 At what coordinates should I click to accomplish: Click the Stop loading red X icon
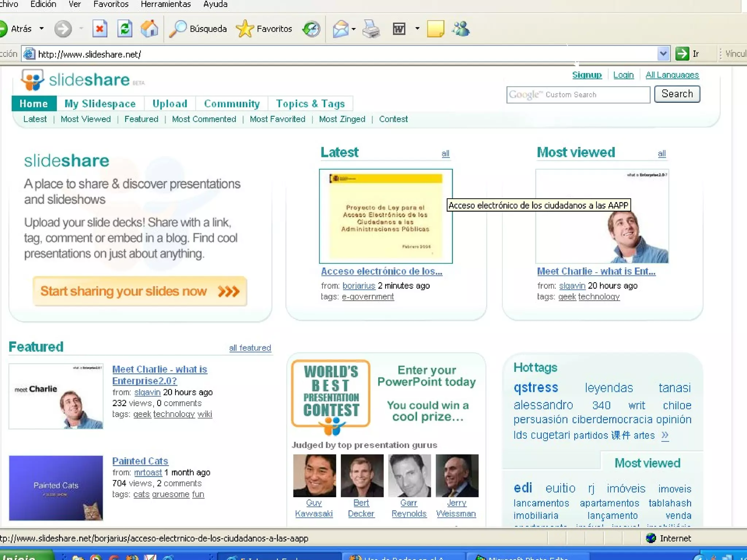(100, 29)
